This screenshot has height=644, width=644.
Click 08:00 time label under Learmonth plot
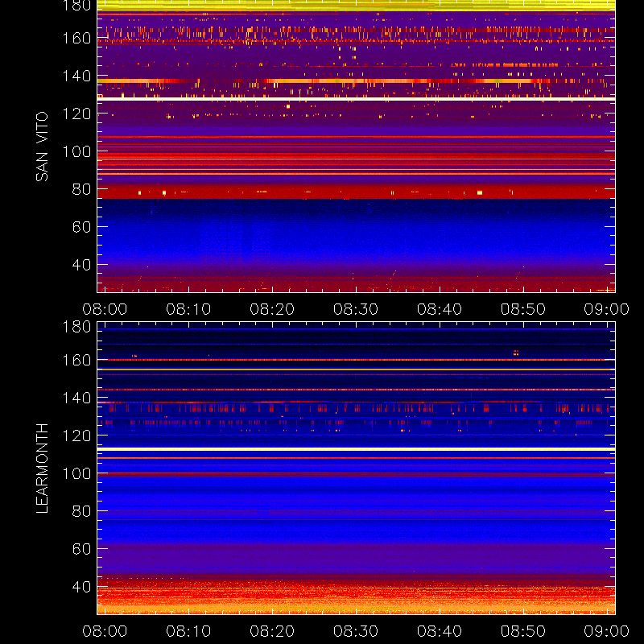click(105, 631)
